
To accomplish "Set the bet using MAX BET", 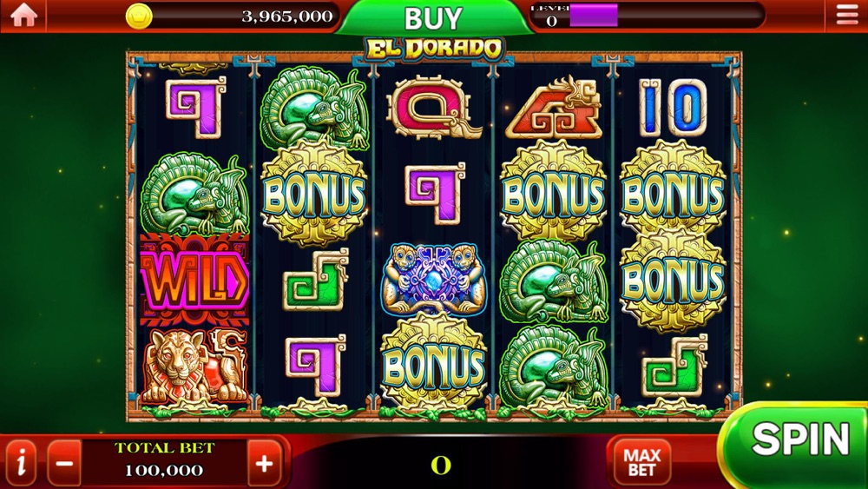I will pos(642,462).
